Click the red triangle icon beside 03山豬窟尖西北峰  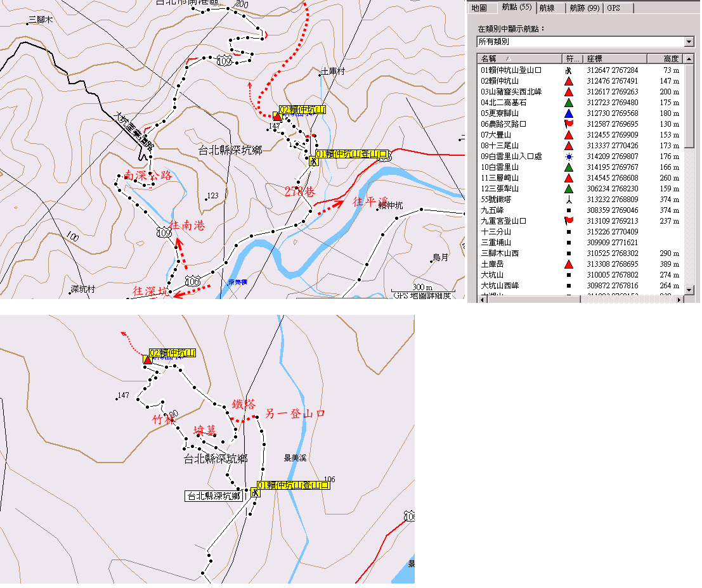[569, 92]
